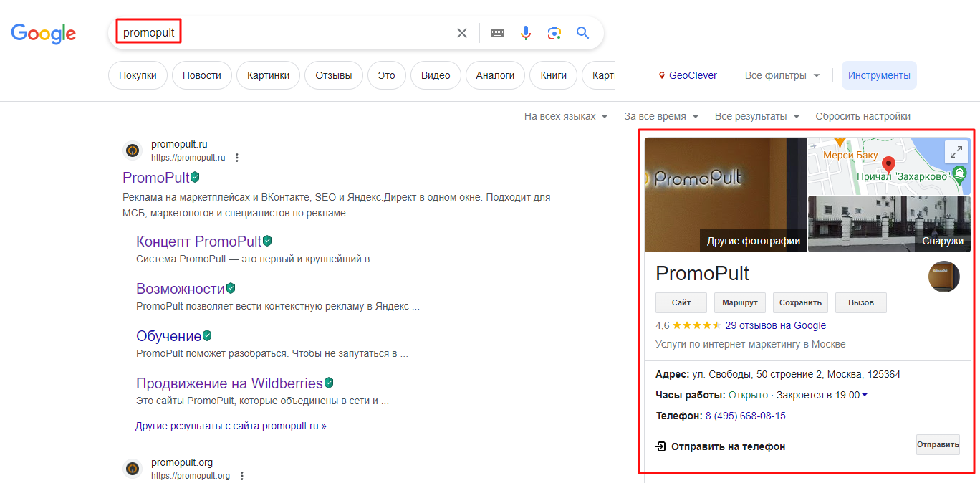The height and width of the screenshot is (483, 980).
Task: Click the address ул. Свободы, 50 строение 2
Action: click(x=797, y=374)
